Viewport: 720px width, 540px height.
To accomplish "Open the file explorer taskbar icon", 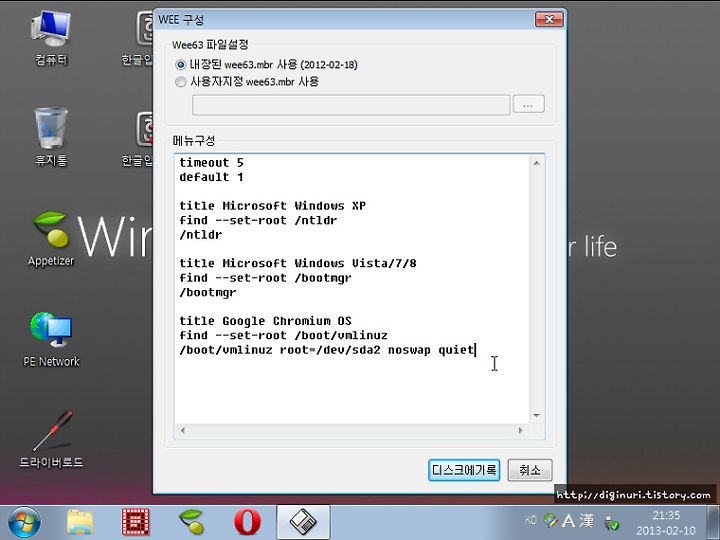I will 80,523.
